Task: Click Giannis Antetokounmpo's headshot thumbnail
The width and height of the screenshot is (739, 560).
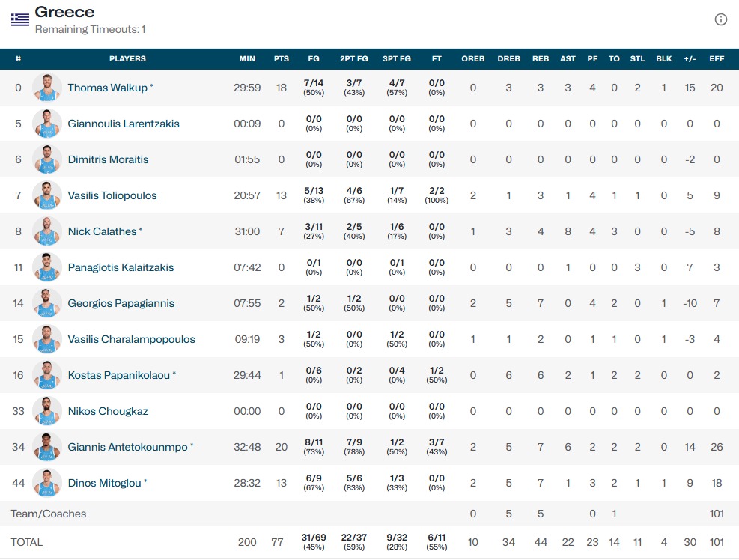Action: click(47, 447)
